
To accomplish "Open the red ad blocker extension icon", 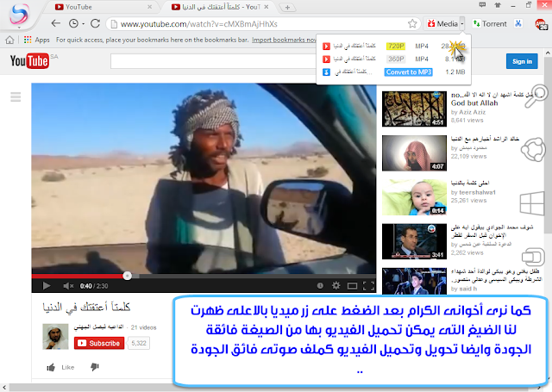I will click(x=541, y=24).
